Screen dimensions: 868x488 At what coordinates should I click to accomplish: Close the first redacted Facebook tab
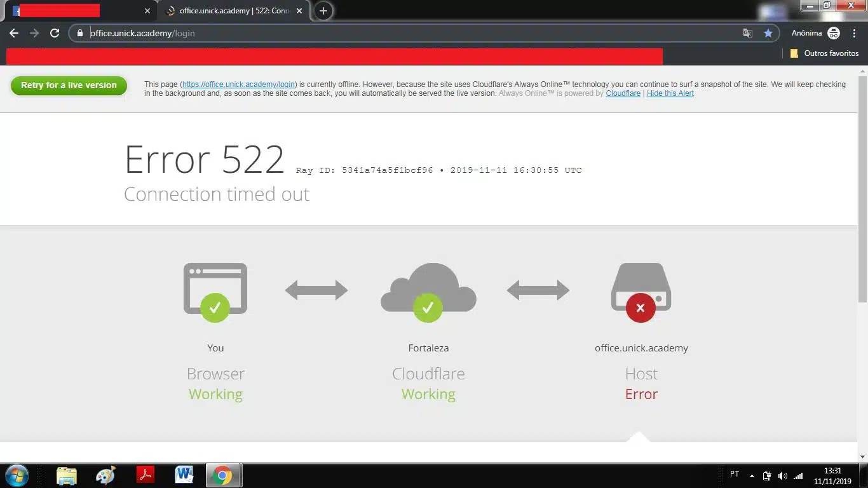click(147, 11)
